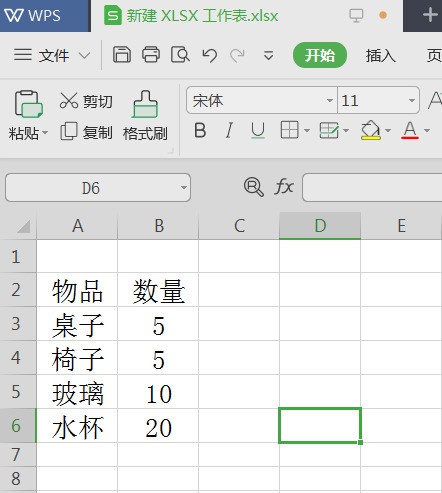The width and height of the screenshot is (442, 493).
Task: Select column B header
Action: point(158,226)
